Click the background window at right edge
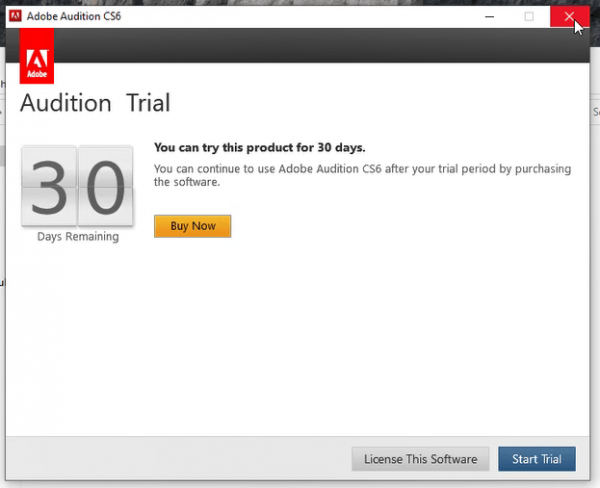The width and height of the screenshot is (600, 488). (x=595, y=250)
